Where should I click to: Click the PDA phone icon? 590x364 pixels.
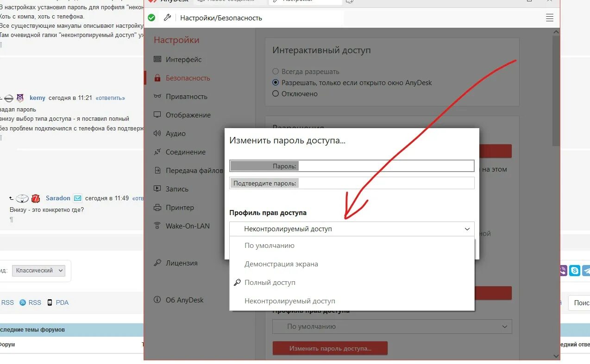point(50,302)
